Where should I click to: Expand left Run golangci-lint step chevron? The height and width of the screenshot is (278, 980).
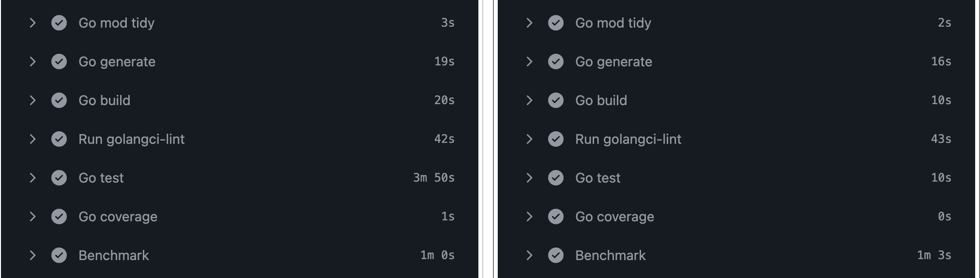(x=32, y=139)
